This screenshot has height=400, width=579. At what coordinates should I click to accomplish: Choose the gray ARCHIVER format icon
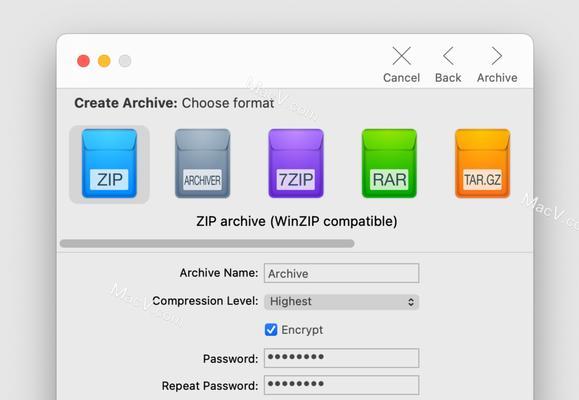202,164
